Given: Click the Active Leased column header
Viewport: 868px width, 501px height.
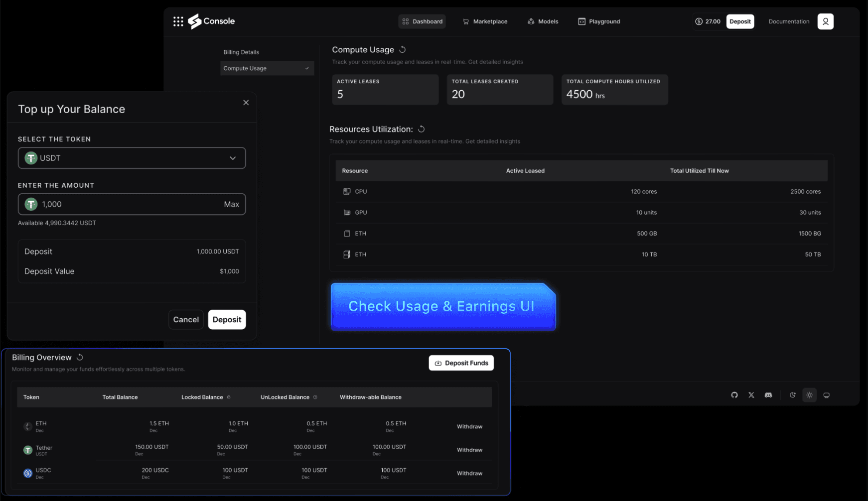Looking at the screenshot, I should [x=525, y=171].
